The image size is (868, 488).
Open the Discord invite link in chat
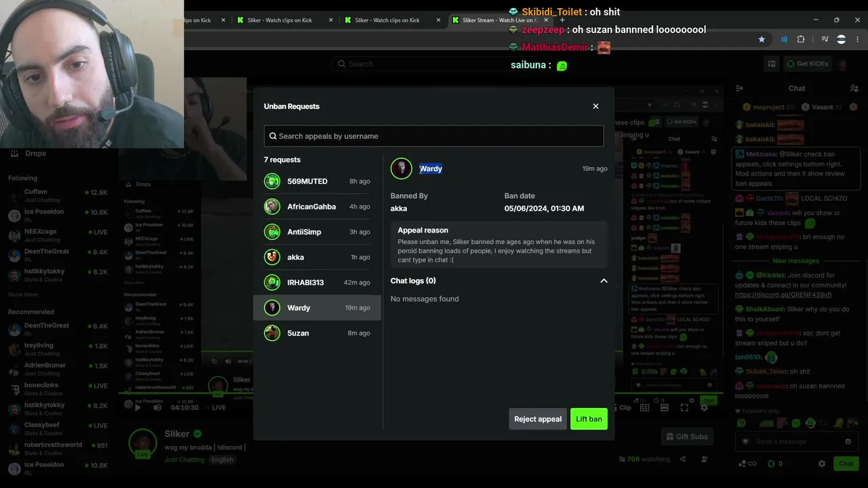(x=783, y=295)
